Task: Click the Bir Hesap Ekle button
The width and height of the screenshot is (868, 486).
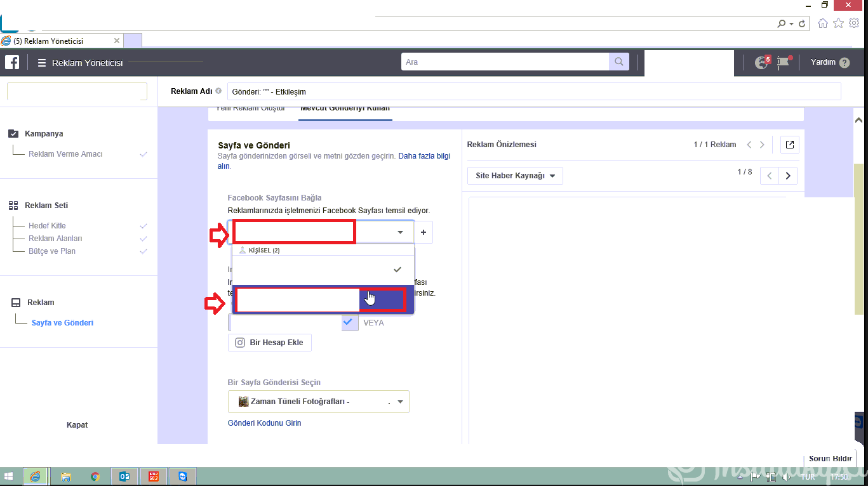Action: point(270,343)
